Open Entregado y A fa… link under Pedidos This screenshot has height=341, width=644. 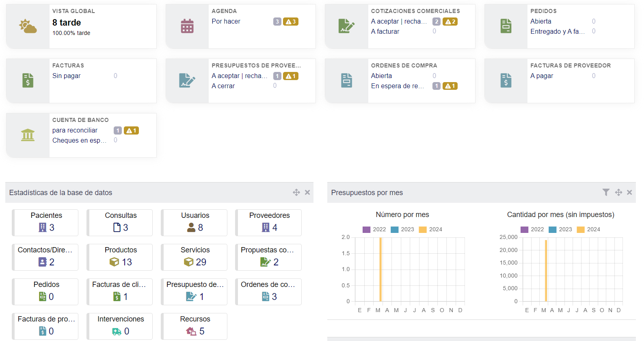558,31
